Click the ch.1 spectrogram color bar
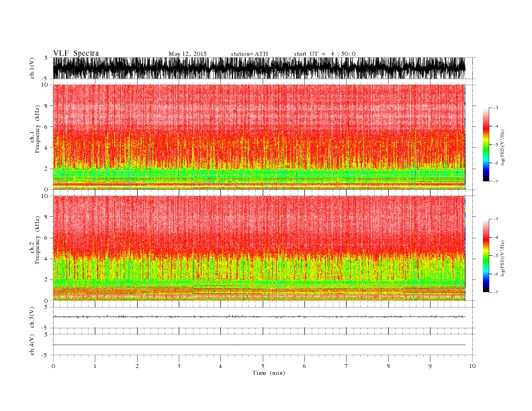 (486, 144)
